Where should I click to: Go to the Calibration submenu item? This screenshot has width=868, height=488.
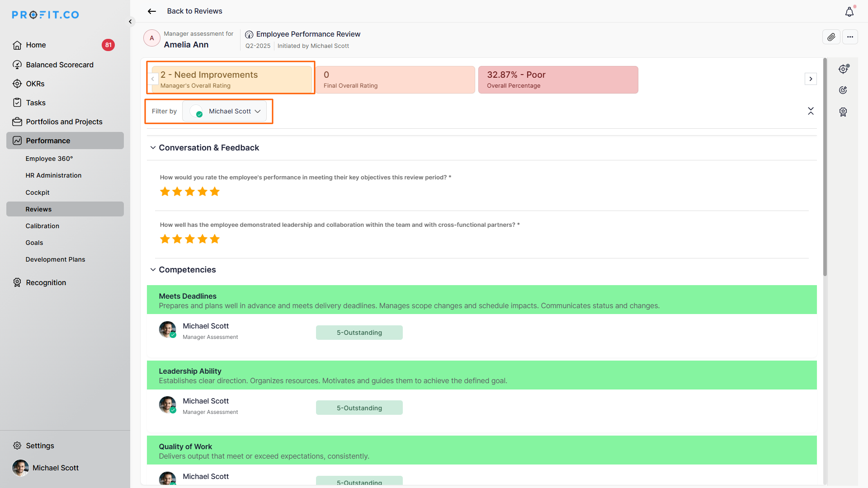pos(42,226)
